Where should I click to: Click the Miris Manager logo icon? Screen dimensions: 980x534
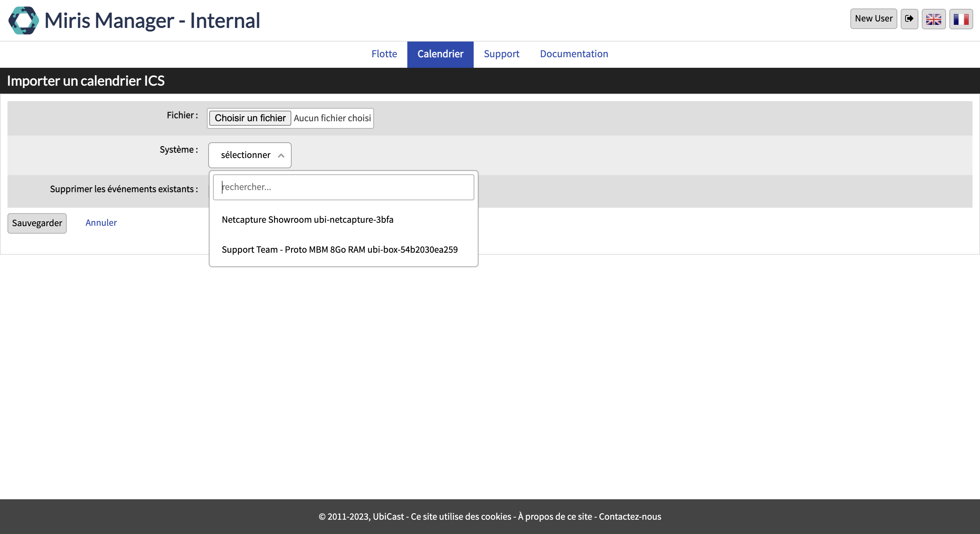23,20
